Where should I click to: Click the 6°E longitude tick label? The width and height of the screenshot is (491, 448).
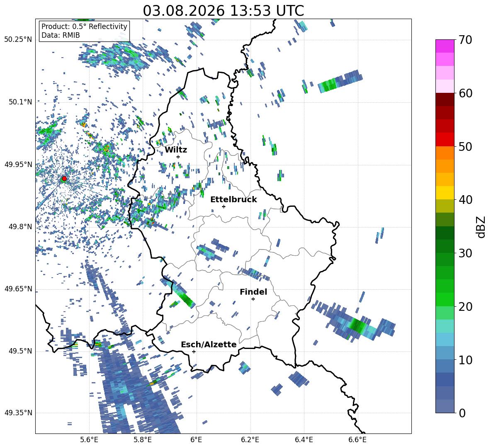tap(196, 440)
